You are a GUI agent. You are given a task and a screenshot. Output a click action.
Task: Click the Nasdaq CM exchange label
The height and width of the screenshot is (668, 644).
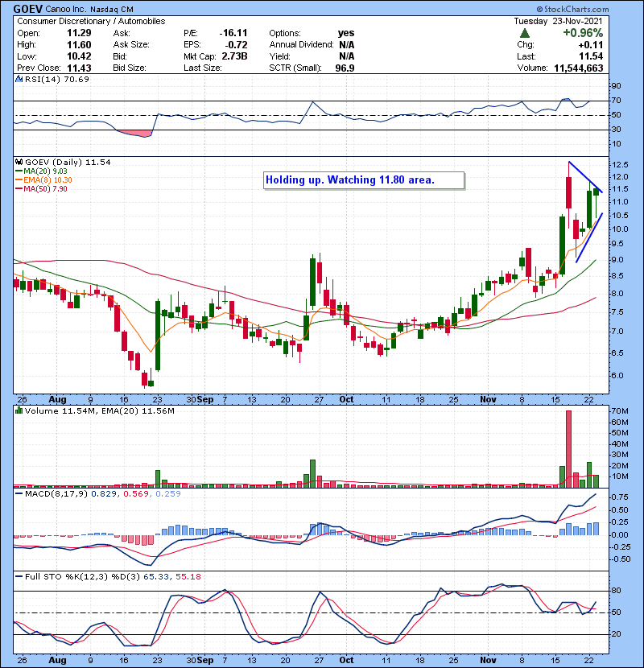pos(112,9)
